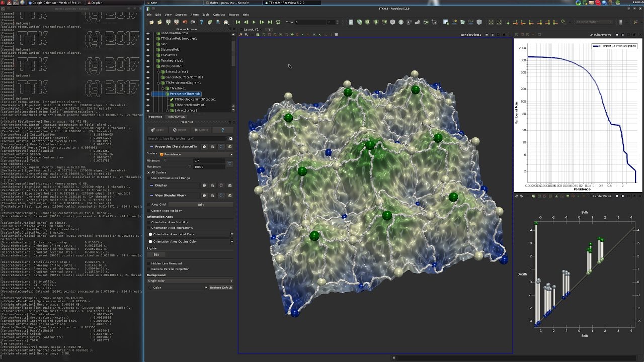Click the Open file toolbar icon
644x362 pixels.
tap(151, 22)
